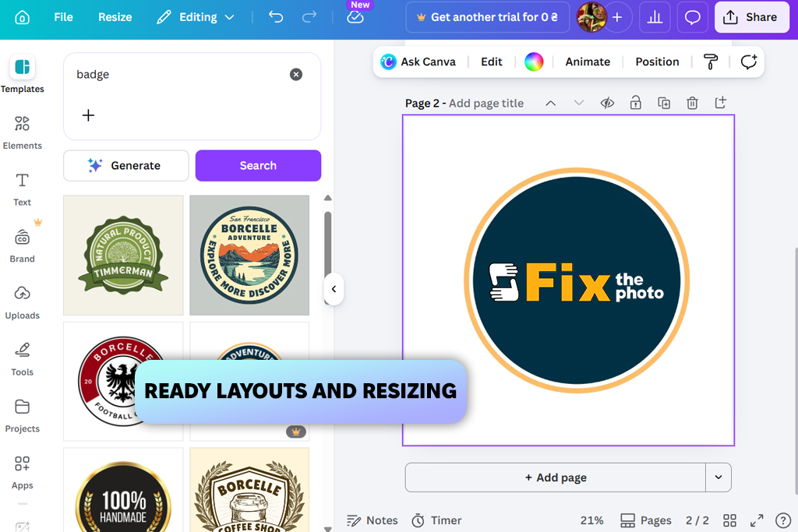Open the comments speech bubble

click(693, 17)
